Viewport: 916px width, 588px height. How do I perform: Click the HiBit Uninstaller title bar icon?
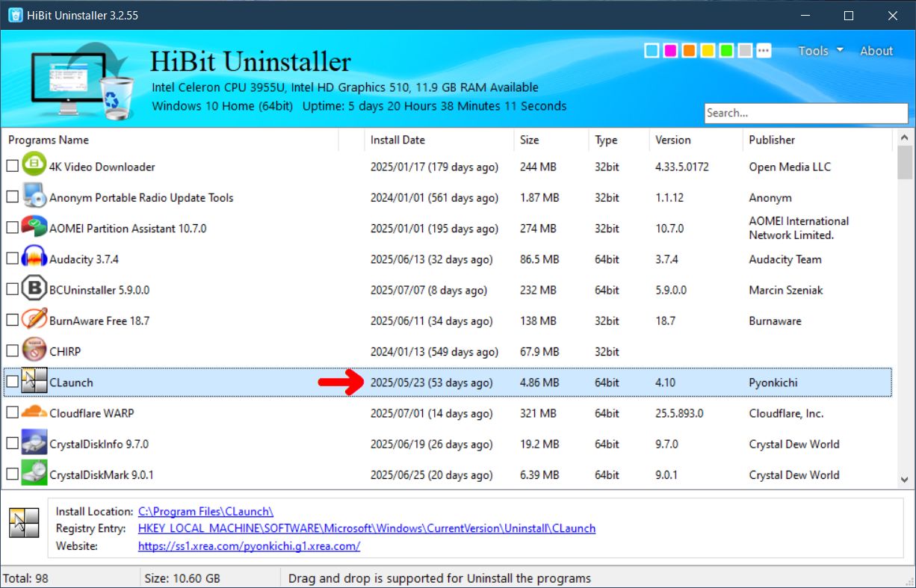pyautogui.click(x=14, y=15)
